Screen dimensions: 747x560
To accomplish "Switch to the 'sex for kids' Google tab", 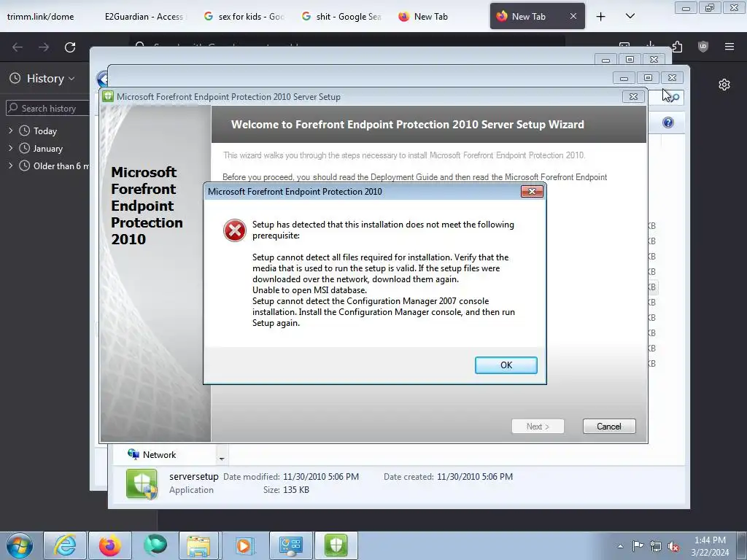I will [x=244, y=17].
